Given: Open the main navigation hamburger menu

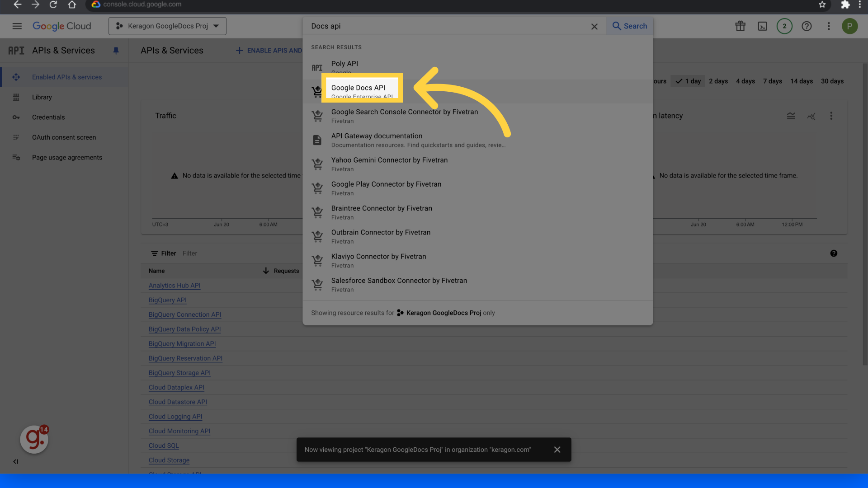Looking at the screenshot, I should click(x=17, y=26).
